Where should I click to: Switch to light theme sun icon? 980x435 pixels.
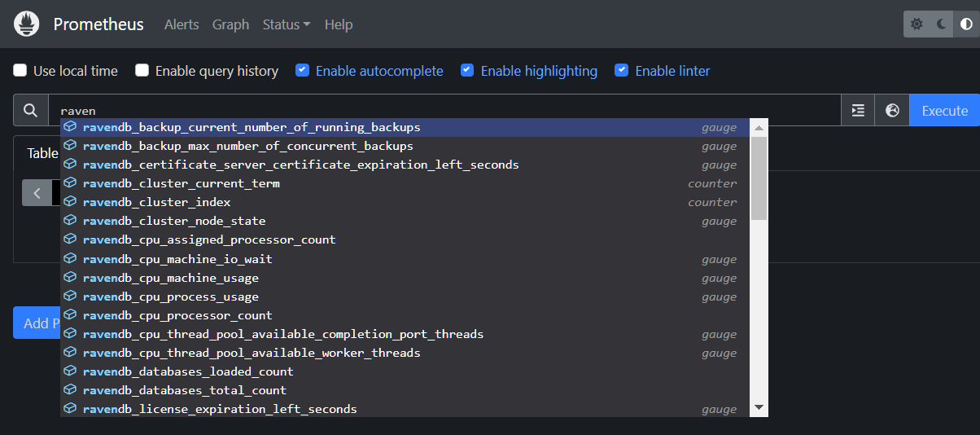click(x=917, y=24)
